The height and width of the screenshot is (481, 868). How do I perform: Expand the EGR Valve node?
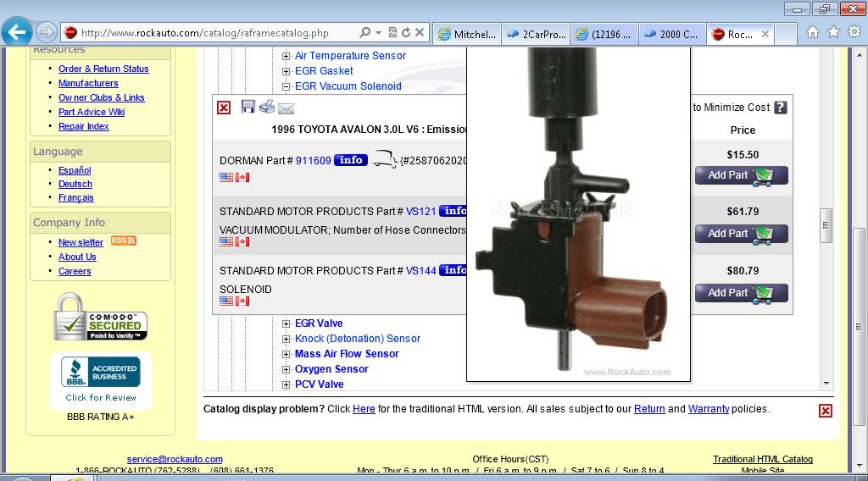click(x=287, y=323)
